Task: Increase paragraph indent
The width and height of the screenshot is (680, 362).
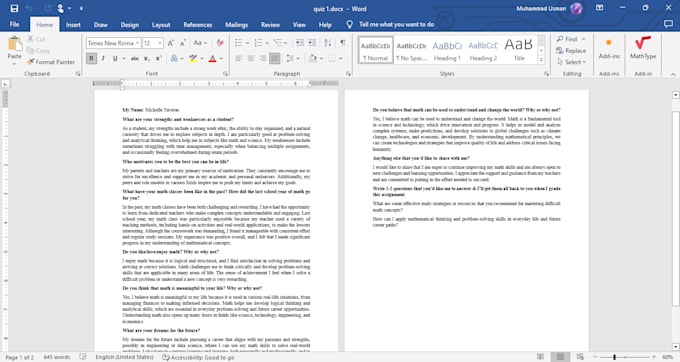Action: coord(312,43)
